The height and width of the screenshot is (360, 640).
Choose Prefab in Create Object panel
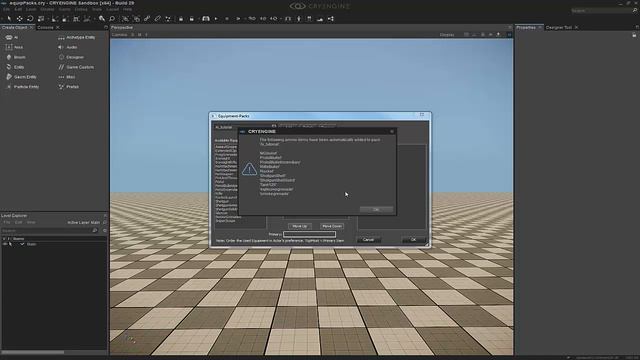[69, 87]
